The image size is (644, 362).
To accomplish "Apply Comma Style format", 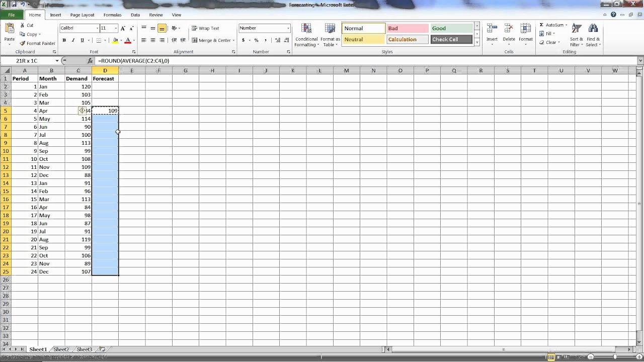I will [265, 40].
